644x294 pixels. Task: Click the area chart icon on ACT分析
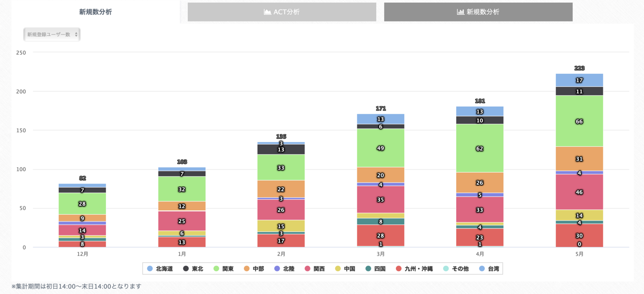pyautogui.click(x=268, y=12)
